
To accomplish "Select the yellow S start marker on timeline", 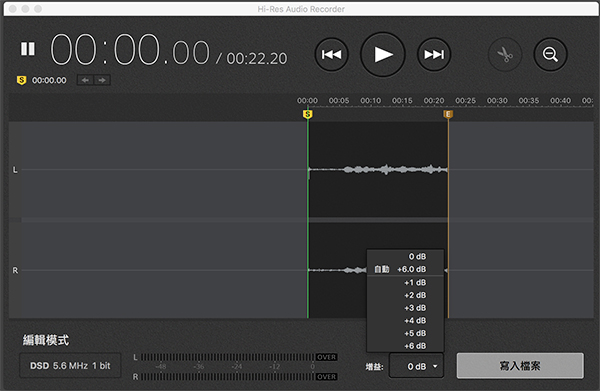I will (307, 114).
